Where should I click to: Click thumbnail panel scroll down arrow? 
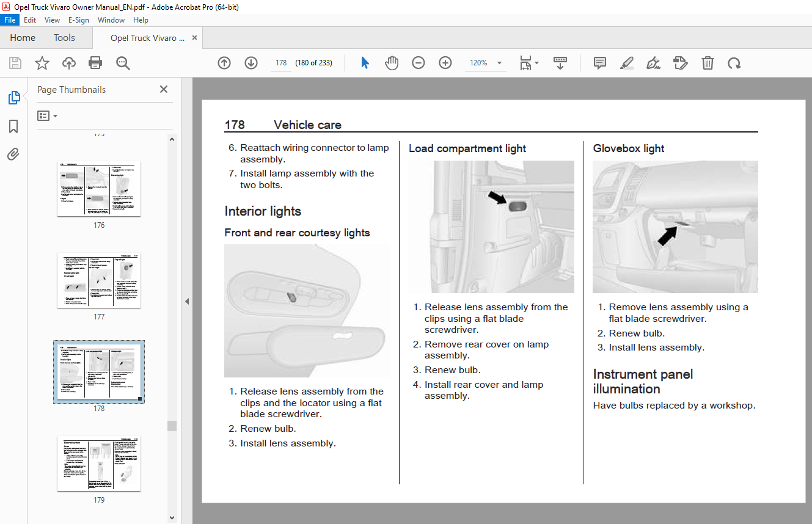coord(172,519)
